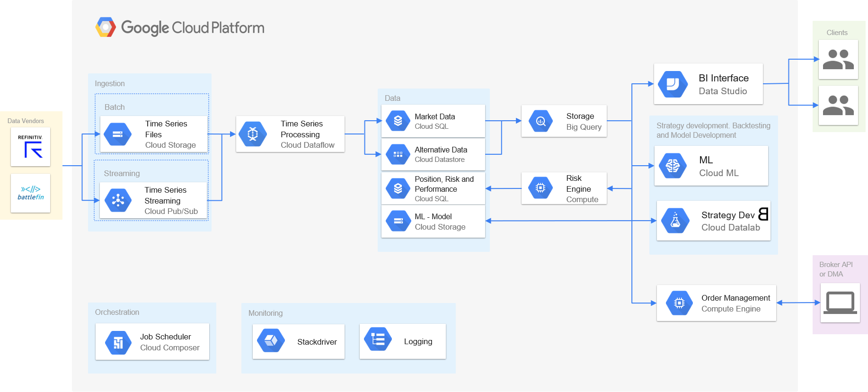Select the Big Query icon in Storage box
This screenshot has height=392, width=868.
tap(540, 121)
